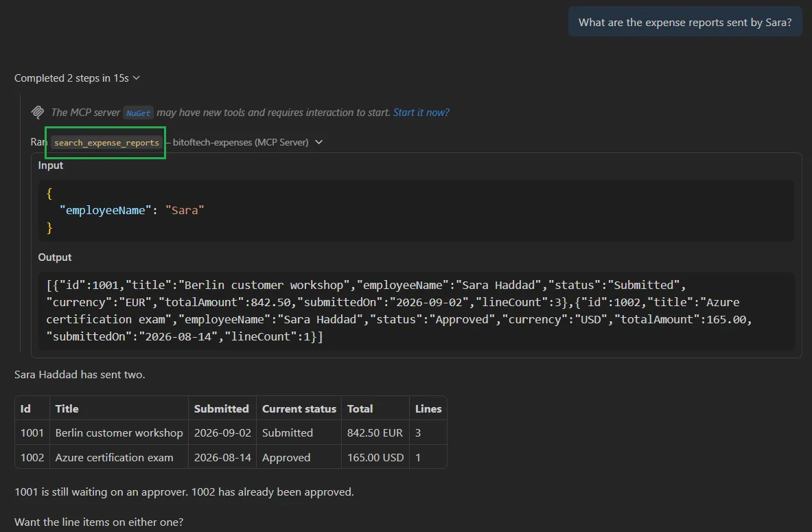Click the "165.00 USD" total cell

click(375, 457)
